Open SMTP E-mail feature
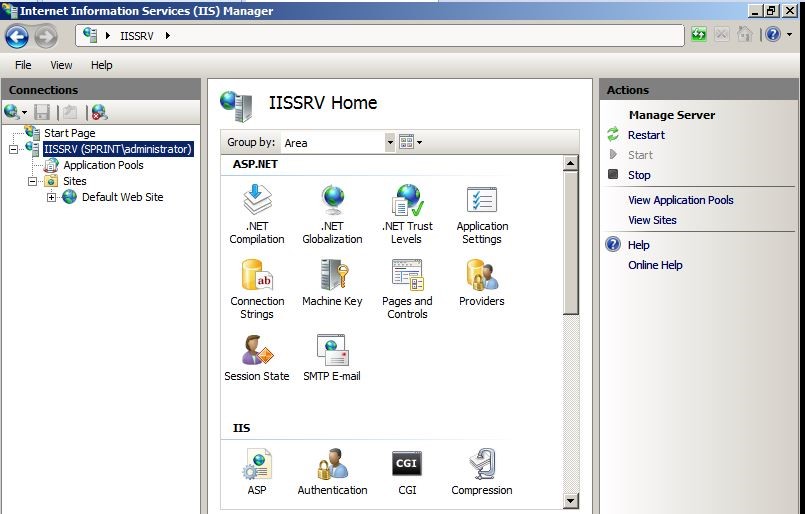 coord(332,357)
